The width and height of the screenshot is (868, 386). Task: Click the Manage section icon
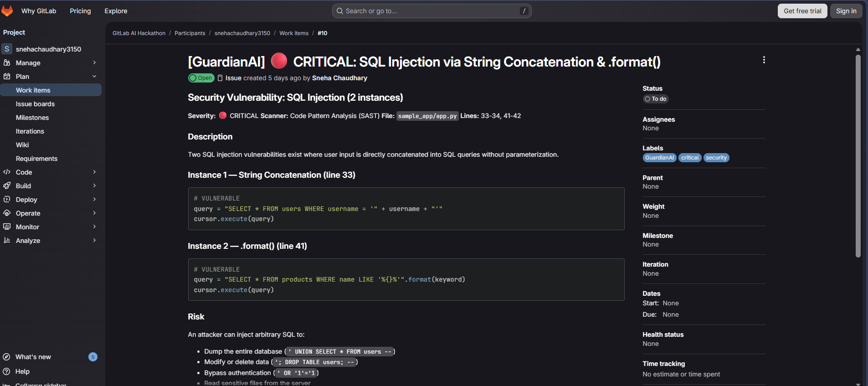7,62
